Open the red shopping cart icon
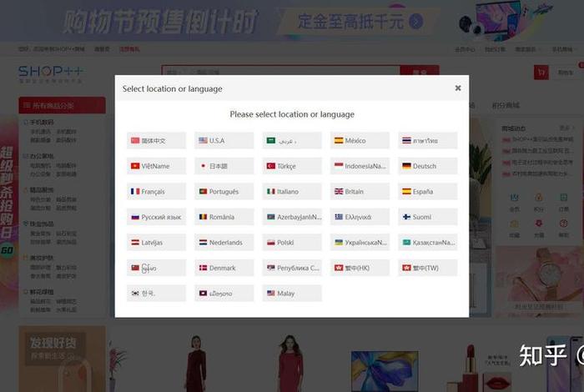 coord(541,73)
